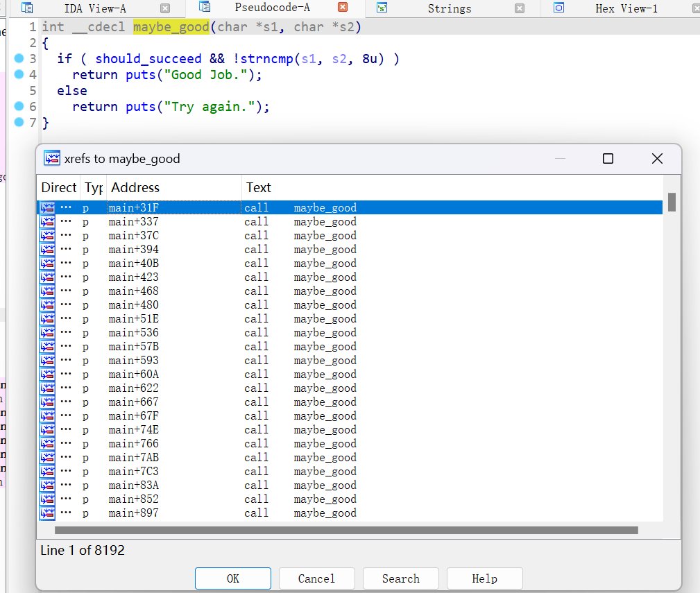Click the IDA View-A tab icon
The height and width of the screenshot is (593, 700).
(27, 8)
